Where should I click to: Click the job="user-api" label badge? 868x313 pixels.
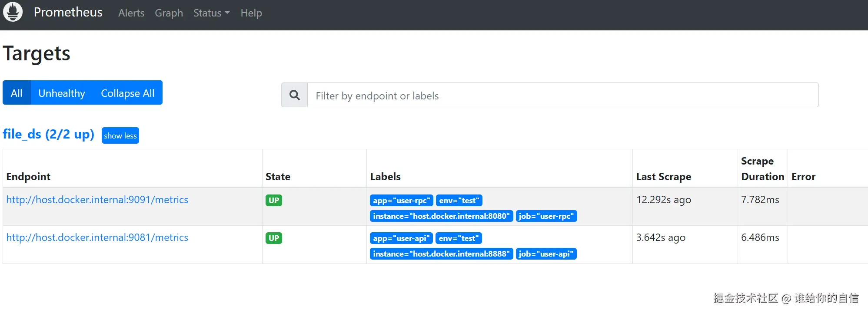pyautogui.click(x=546, y=254)
